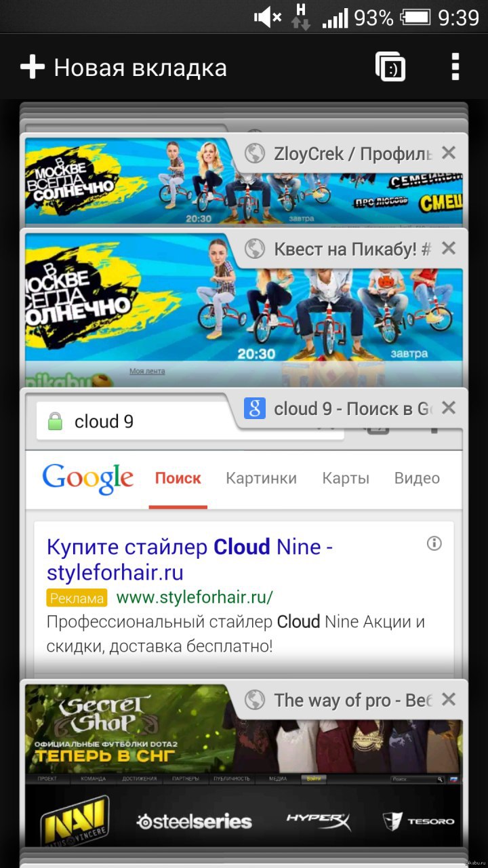Click the green lock icon in address bar

tap(56, 422)
